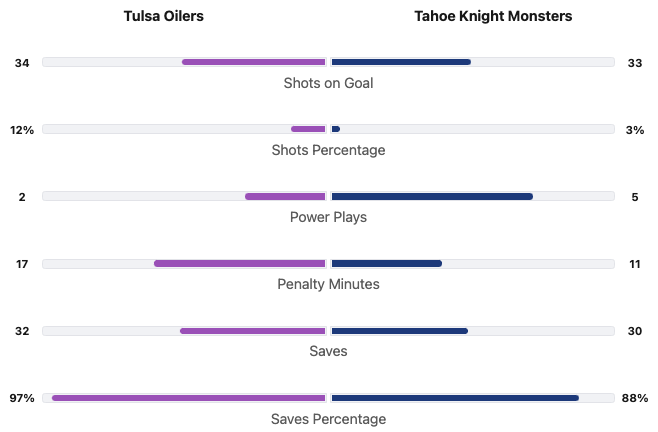The height and width of the screenshot is (432, 658).
Task: Click the purple Shots on Goal bar
Action: click(254, 62)
